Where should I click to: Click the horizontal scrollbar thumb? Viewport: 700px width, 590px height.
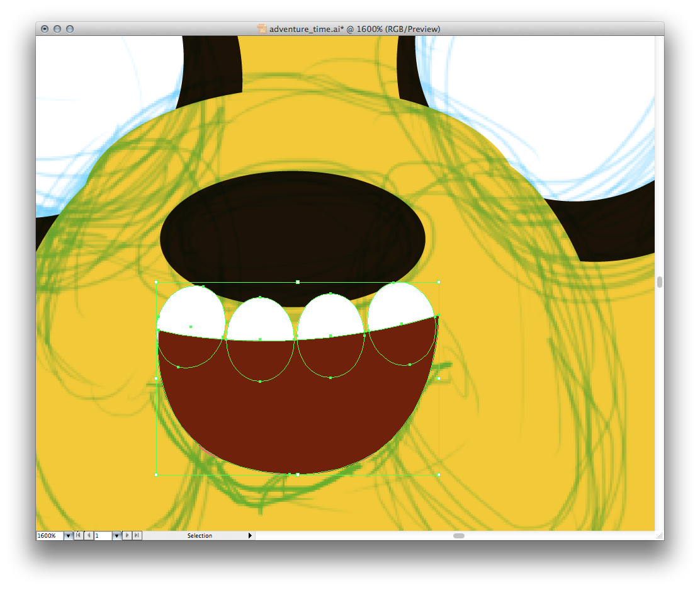(459, 535)
